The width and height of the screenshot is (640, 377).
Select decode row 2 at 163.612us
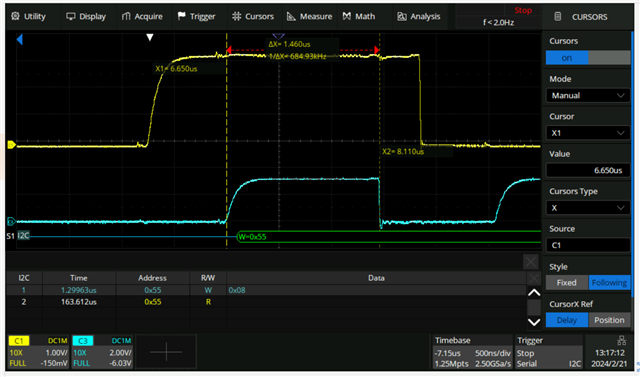266,302
